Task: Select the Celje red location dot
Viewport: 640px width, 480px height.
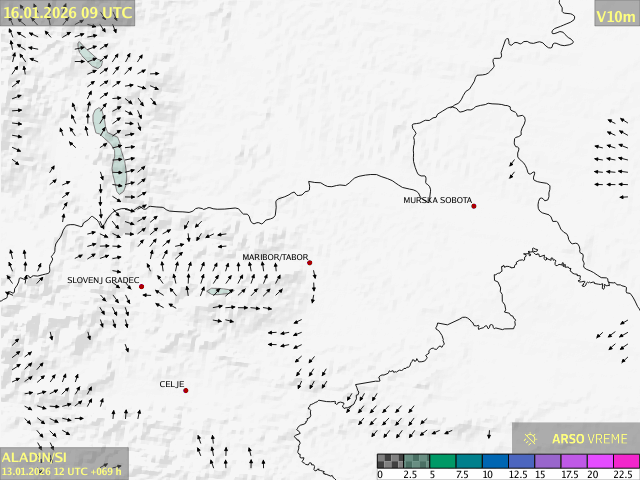Action: [x=186, y=390]
